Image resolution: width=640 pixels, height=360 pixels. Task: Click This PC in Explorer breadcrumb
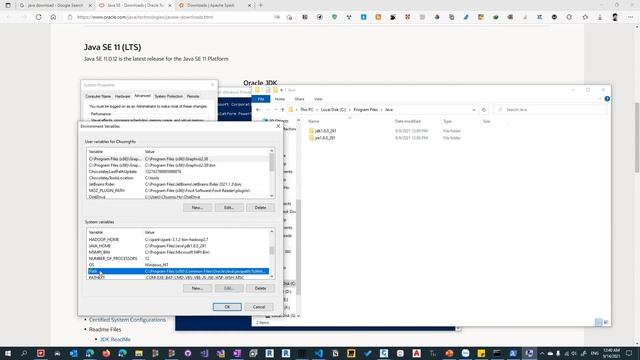click(x=307, y=110)
